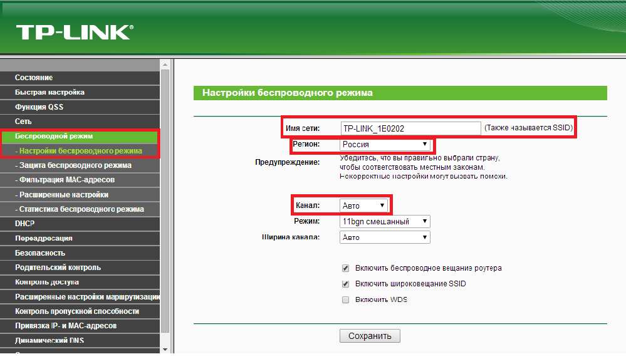Click the Сохранить button
This screenshot has height=364, width=626.
pos(370,336)
